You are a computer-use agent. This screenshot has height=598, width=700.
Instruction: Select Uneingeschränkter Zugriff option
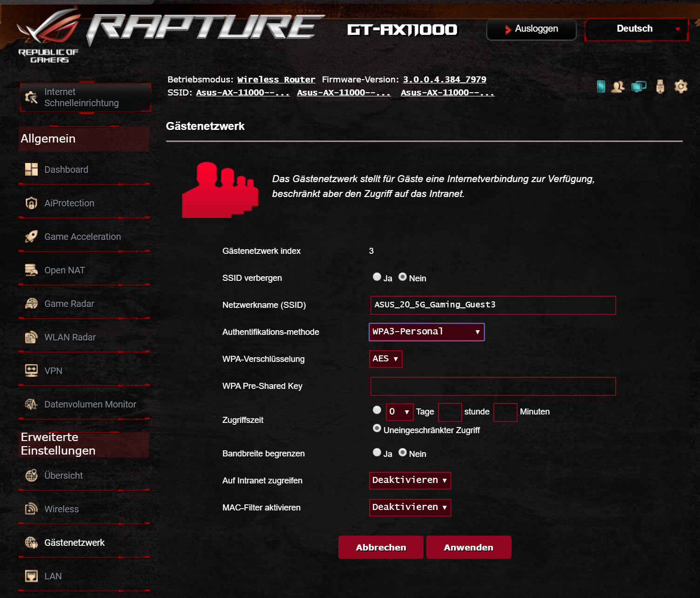tap(377, 428)
